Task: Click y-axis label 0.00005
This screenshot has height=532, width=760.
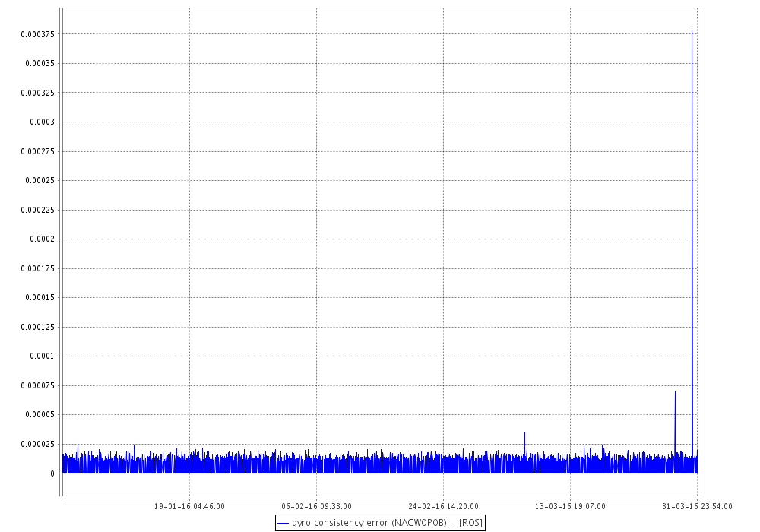Action: click(40, 415)
